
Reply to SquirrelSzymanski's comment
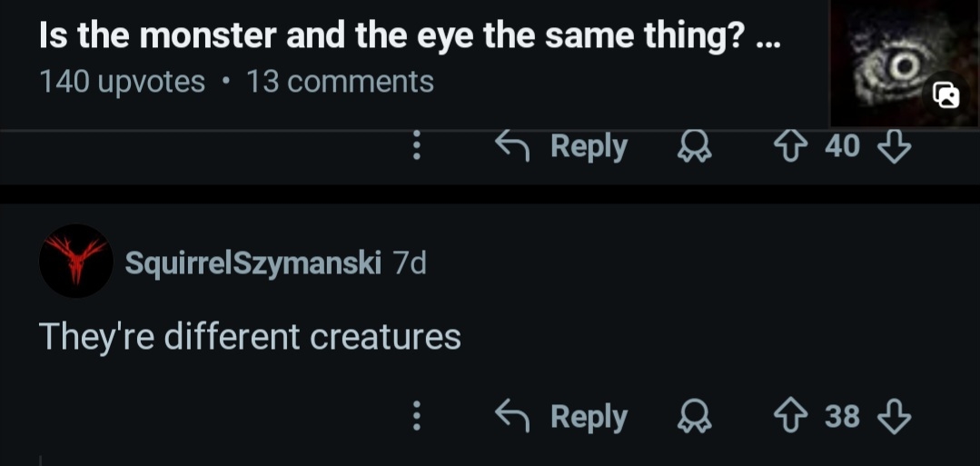561,417
